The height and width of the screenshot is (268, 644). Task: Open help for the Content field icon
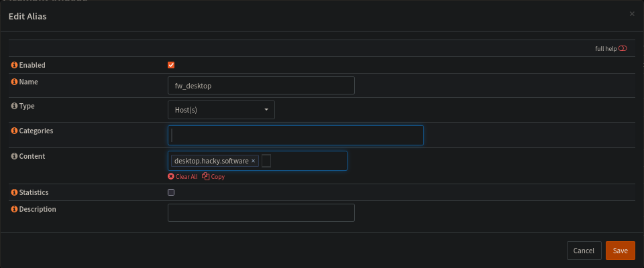click(x=14, y=156)
